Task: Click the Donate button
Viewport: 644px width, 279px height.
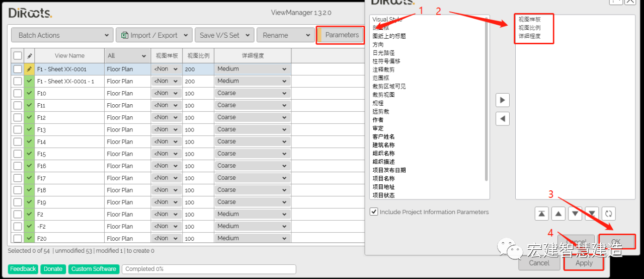Action: (53, 269)
